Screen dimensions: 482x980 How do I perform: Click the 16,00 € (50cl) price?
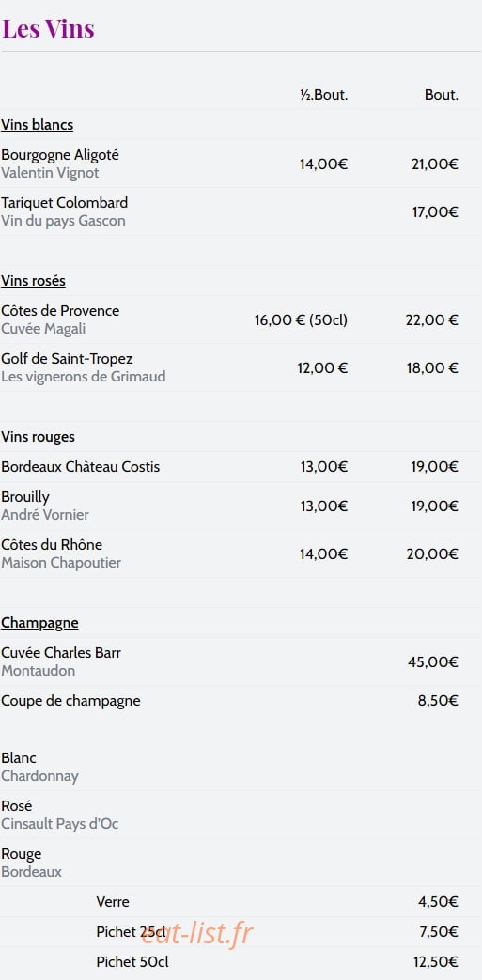(301, 320)
